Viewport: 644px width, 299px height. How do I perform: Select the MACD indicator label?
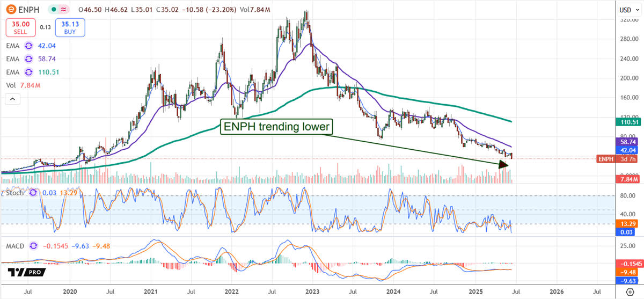click(14, 245)
